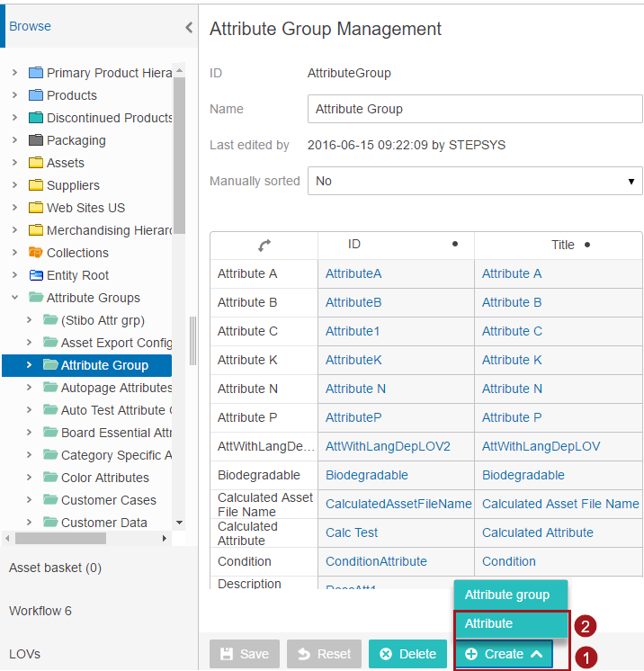The image size is (644, 671).
Task: Click the Board Essential Attr folder icon
Action: point(50,432)
